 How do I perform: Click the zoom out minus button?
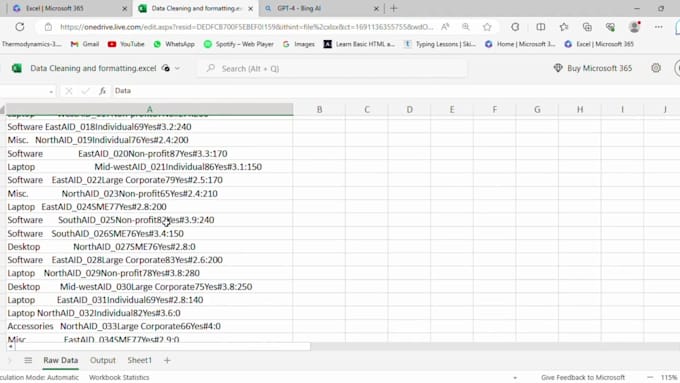pyautogui.click(x=650, y=377)
